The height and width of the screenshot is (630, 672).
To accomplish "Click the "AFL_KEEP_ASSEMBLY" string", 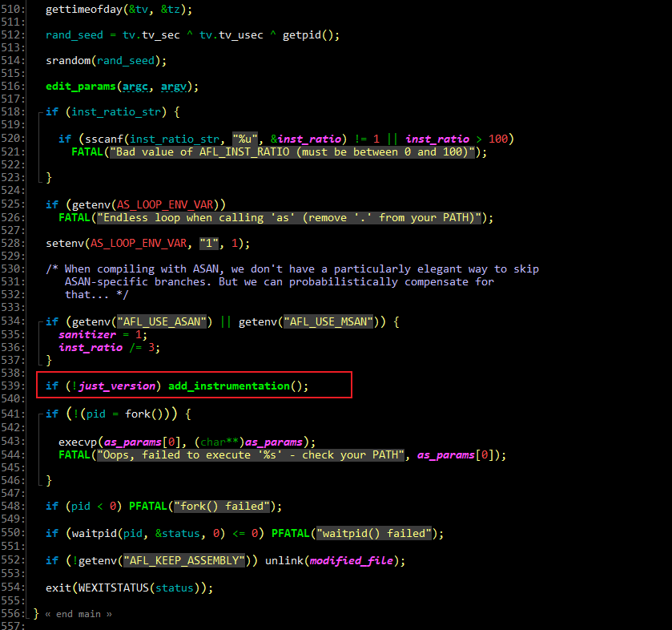I will pos(184,560).
